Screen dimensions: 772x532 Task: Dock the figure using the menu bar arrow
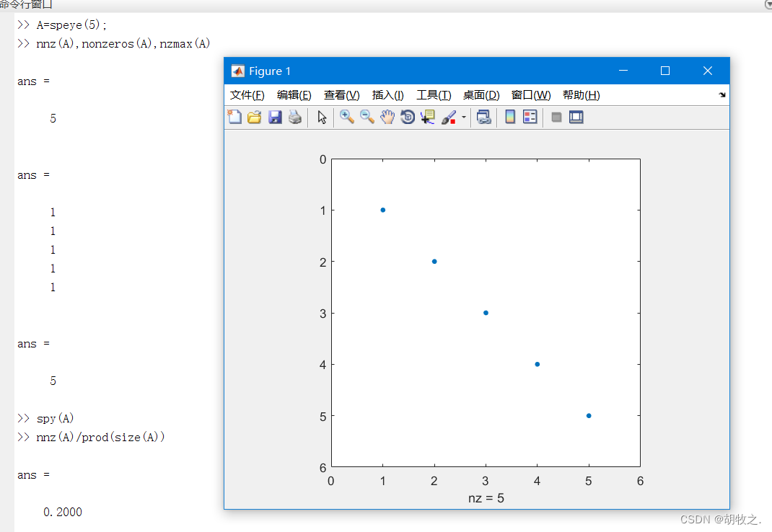(x=721, y=95)
